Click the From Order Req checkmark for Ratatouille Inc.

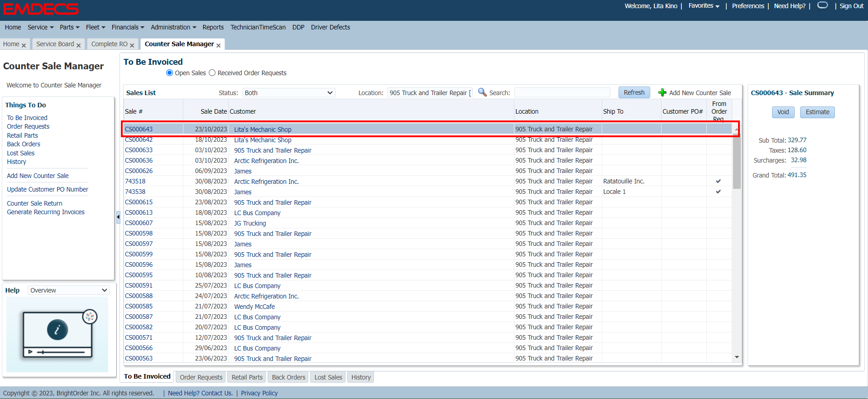[x=718, y=181]
